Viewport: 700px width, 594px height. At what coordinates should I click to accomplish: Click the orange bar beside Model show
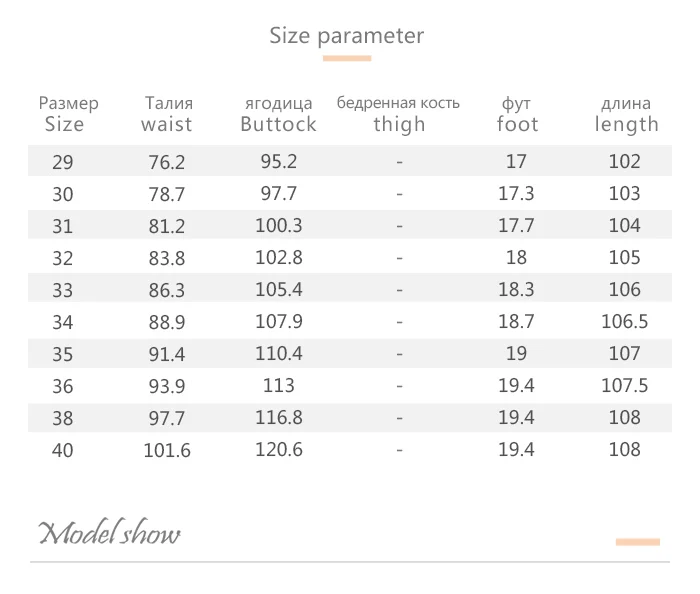(x=638, y=542)
